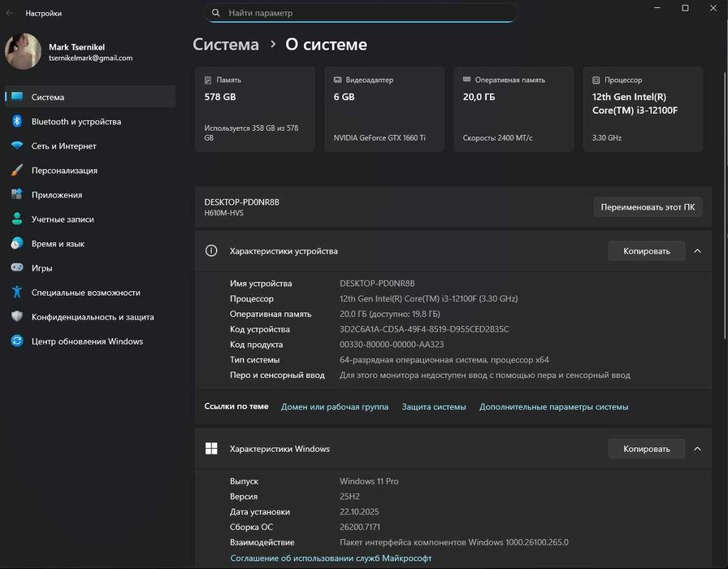This screenshot has height=569, width=728.
Task: Open the Network and Internet icon
Action: 16,146
